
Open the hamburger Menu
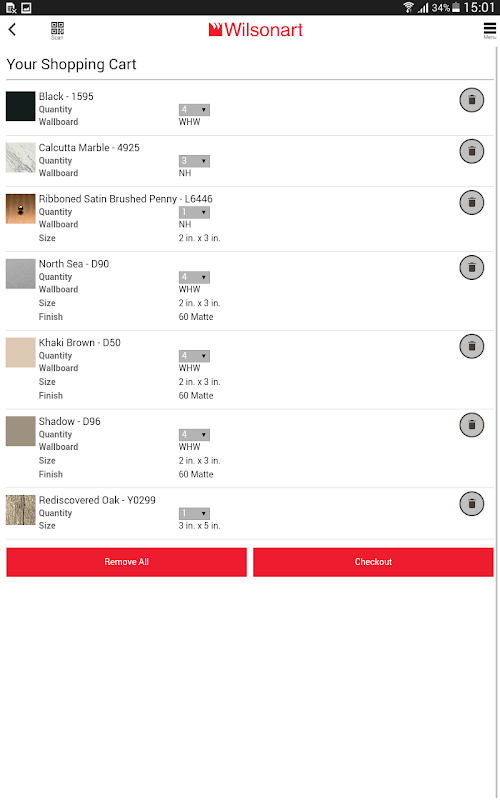490,31
